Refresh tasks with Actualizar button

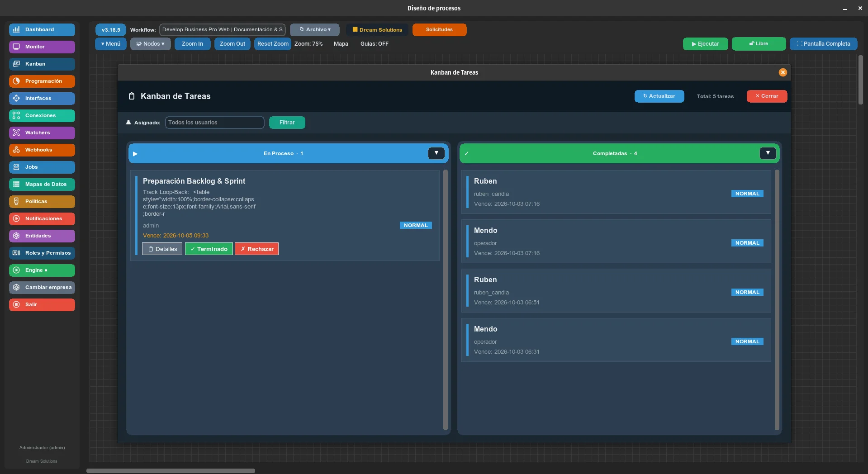[x=659, y=96]
